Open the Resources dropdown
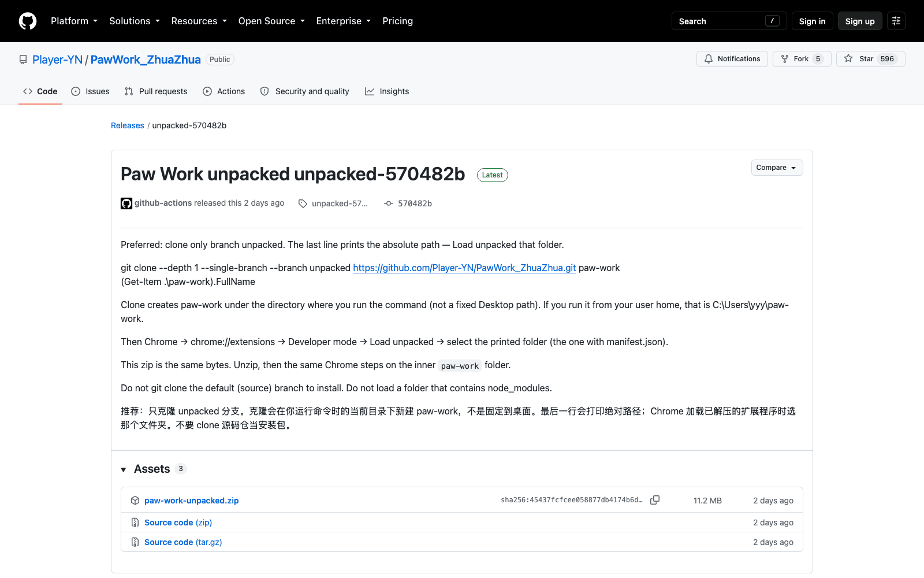This screenshot has width=924, height=578. point(199,21)
